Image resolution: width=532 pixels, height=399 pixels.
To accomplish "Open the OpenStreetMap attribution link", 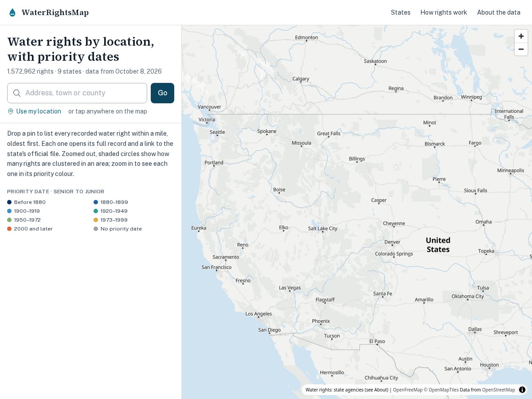I will [499, 390].
